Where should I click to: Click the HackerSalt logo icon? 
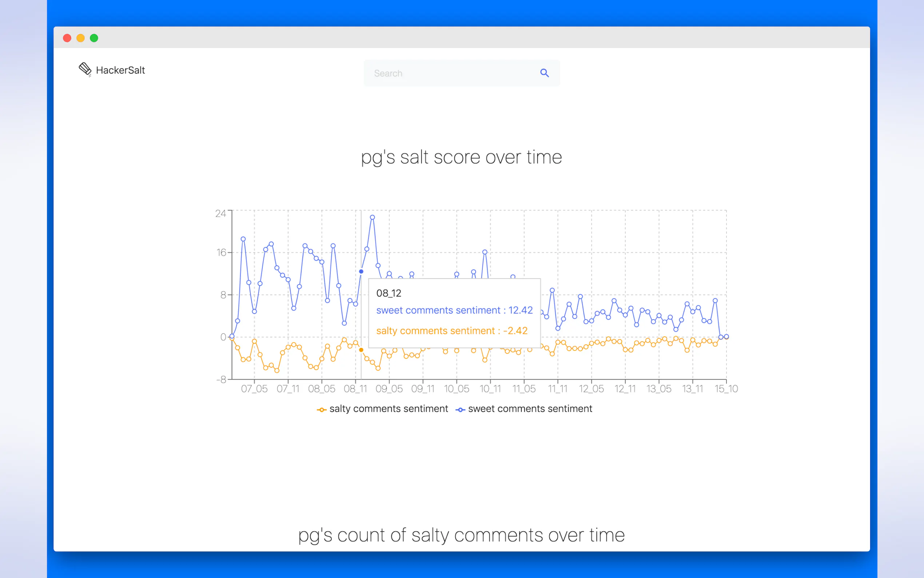85,70
